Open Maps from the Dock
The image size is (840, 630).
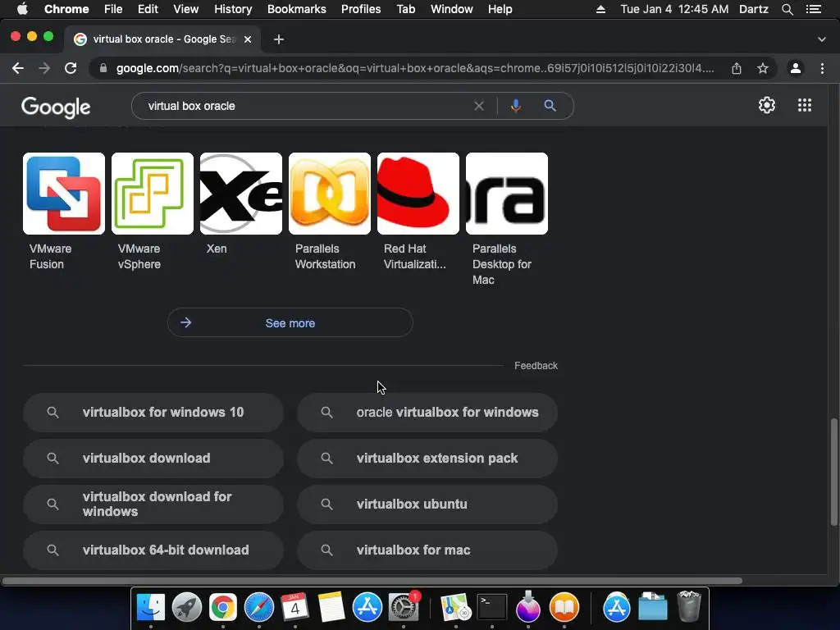(455, 607)
